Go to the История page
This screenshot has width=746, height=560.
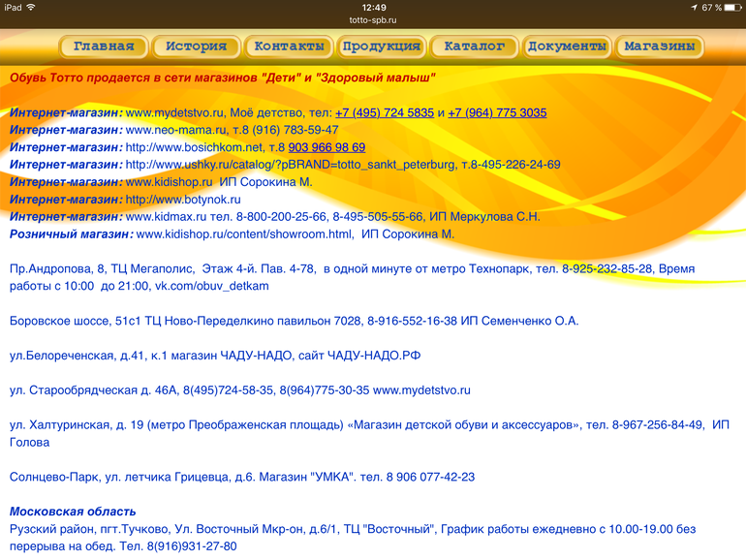(196, 47)
